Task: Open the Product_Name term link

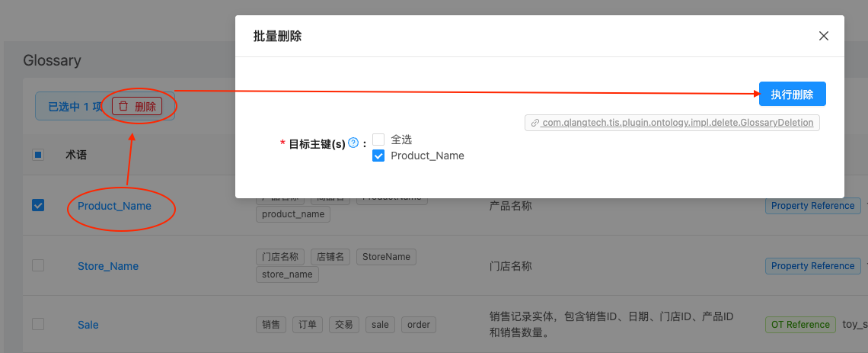Action: click(x=114, y=206)
